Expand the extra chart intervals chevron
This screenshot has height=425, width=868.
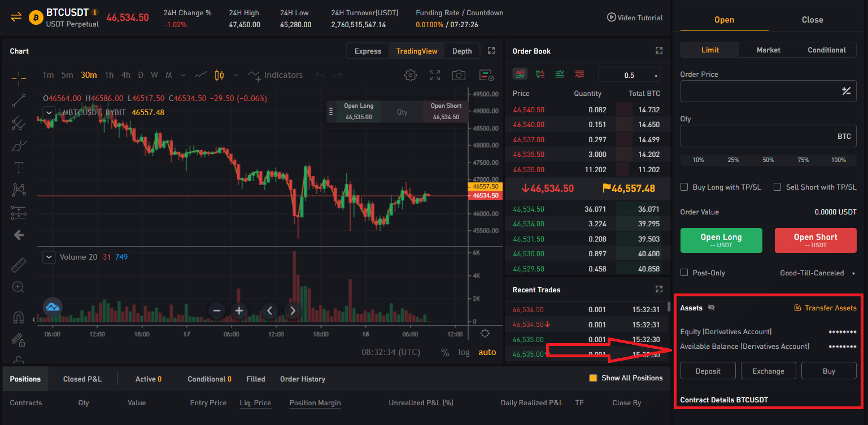(182, 75)
